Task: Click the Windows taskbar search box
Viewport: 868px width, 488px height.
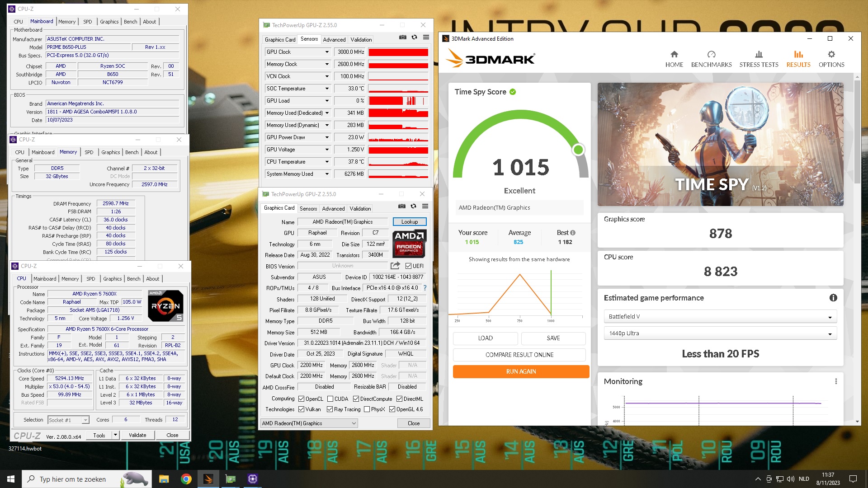Action: (x=86, y=479)
